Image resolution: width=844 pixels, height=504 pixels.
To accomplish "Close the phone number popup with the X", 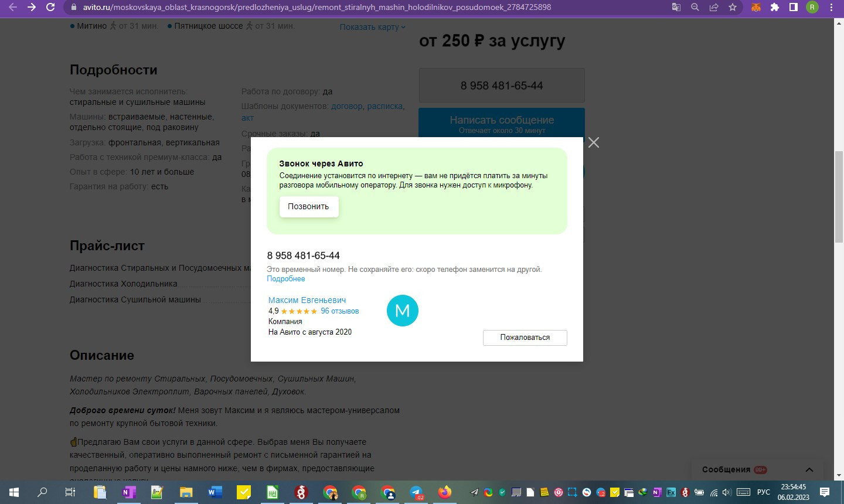I will [594, 142].
